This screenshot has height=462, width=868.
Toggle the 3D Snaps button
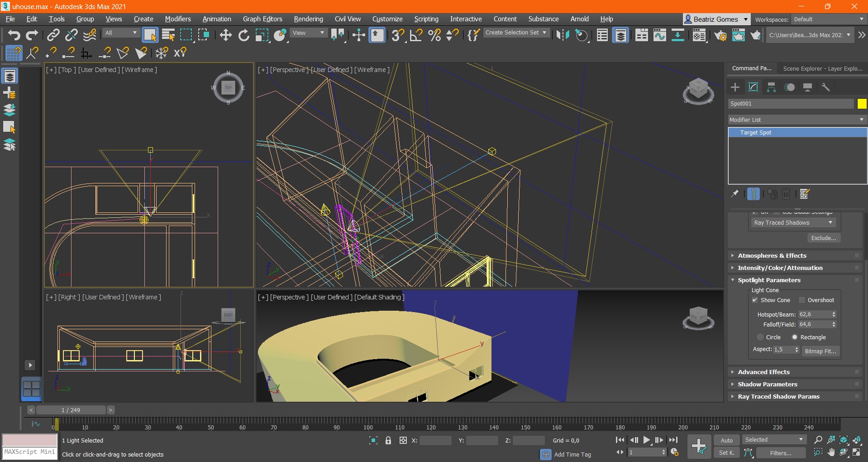(x=398, y=35)
